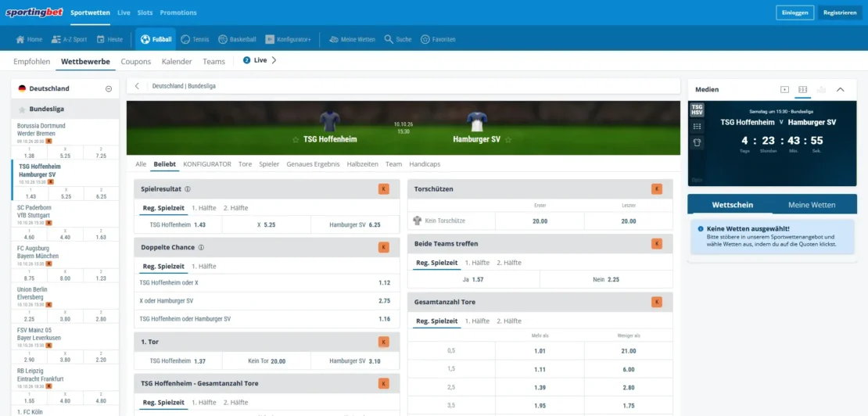The image size is (868, 416).
Task: Click the orange K badge in the Beide Teams treffen header
Action: click(x=657, y=243)
